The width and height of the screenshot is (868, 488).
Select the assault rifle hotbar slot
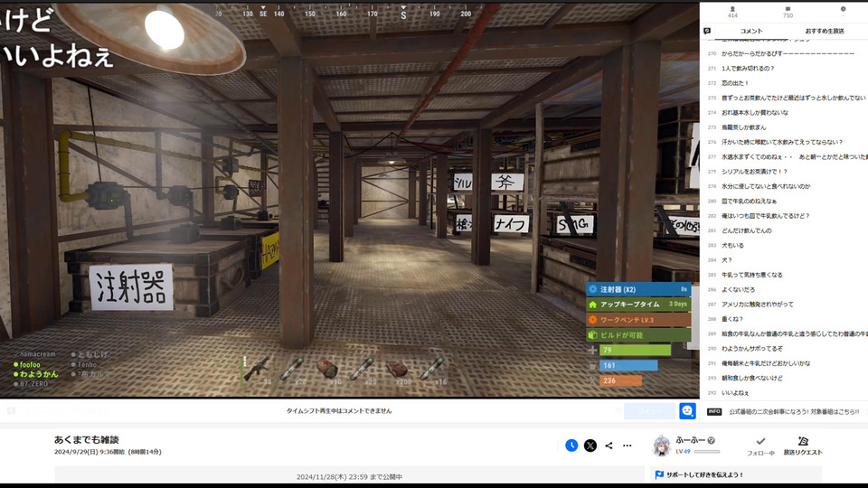[258, 370]
